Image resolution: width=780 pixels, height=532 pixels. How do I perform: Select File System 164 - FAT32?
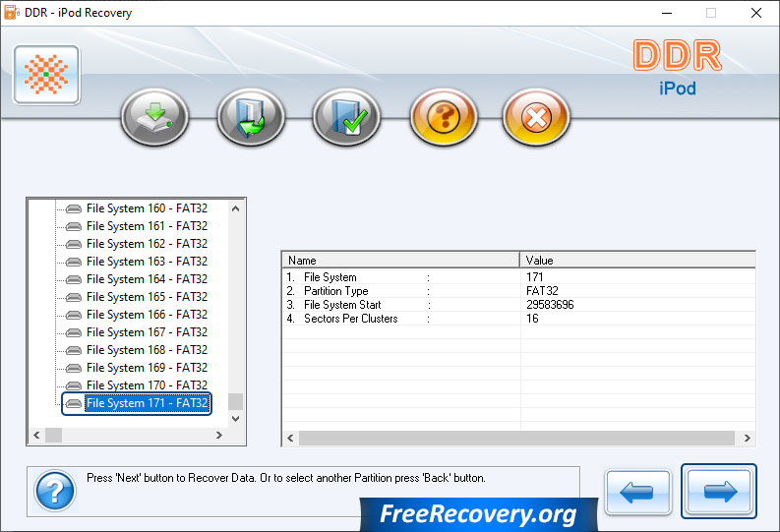pos(147,279)
